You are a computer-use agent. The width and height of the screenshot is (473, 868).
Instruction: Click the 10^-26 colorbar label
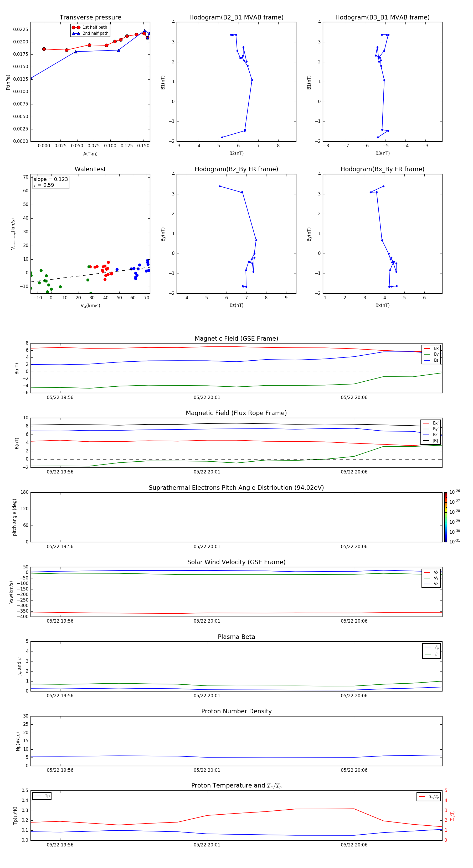pos(455,492)
